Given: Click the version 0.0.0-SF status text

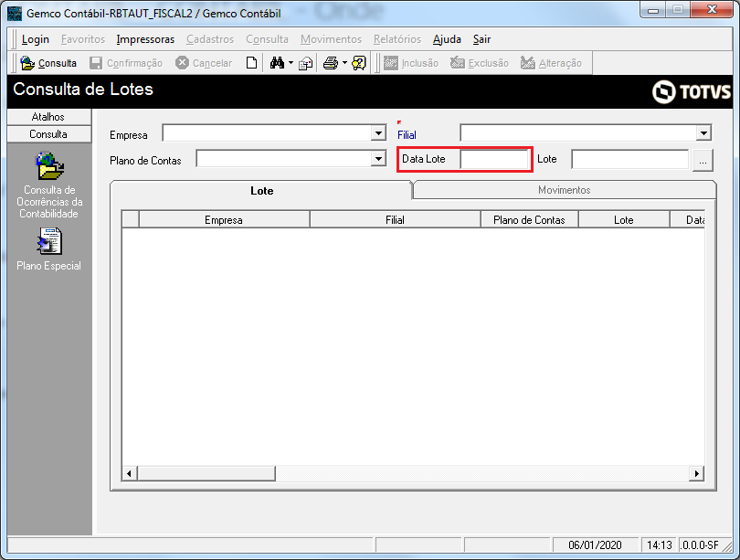Looking at the screenshot, I should pos(700,544).
